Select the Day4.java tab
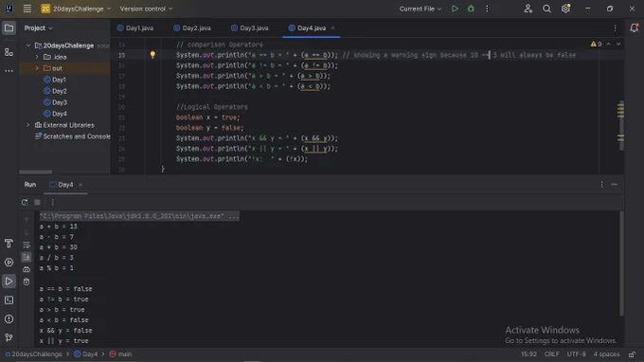The image size is (644, 362). 307,27
